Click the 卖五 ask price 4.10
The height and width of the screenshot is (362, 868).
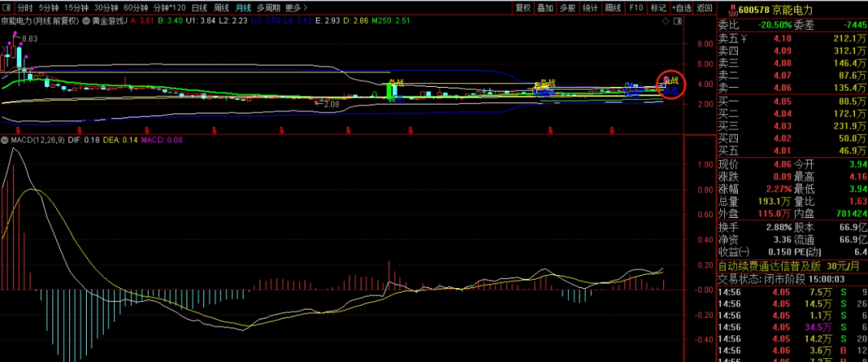[784, 39]
